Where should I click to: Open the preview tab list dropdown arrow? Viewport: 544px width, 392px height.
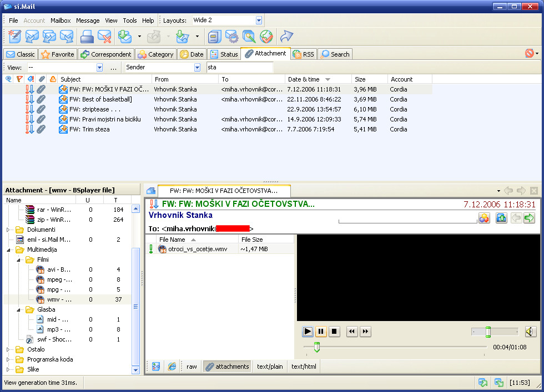(x=498, y=191)
